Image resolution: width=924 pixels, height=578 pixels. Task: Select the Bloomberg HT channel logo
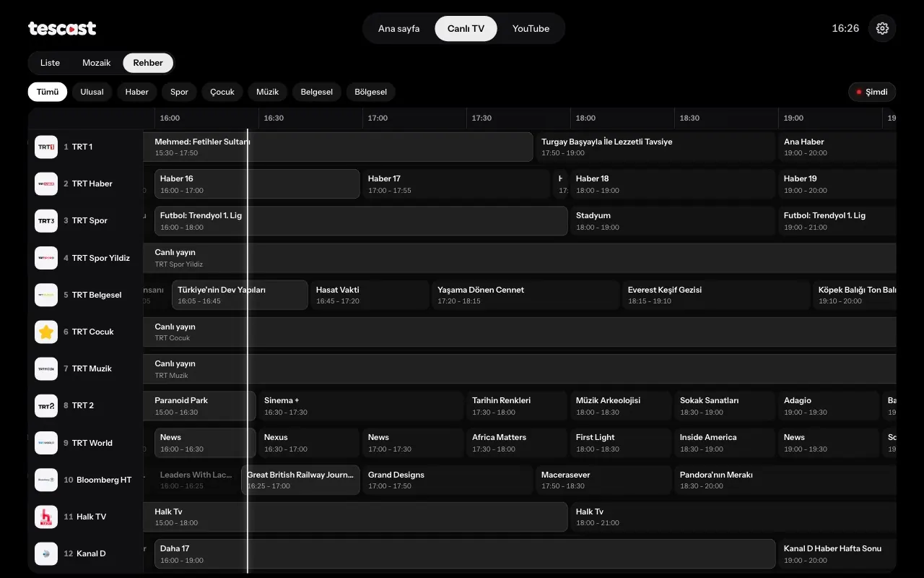pos(46,480)
